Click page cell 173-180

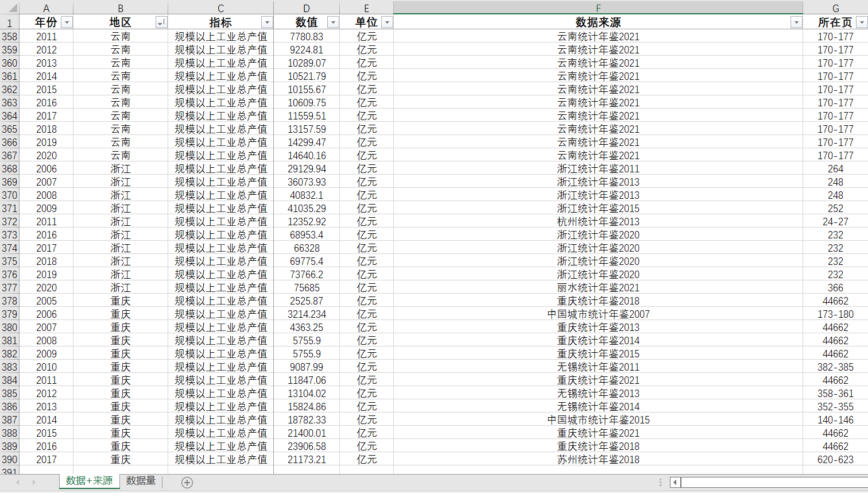pos(835,314)
